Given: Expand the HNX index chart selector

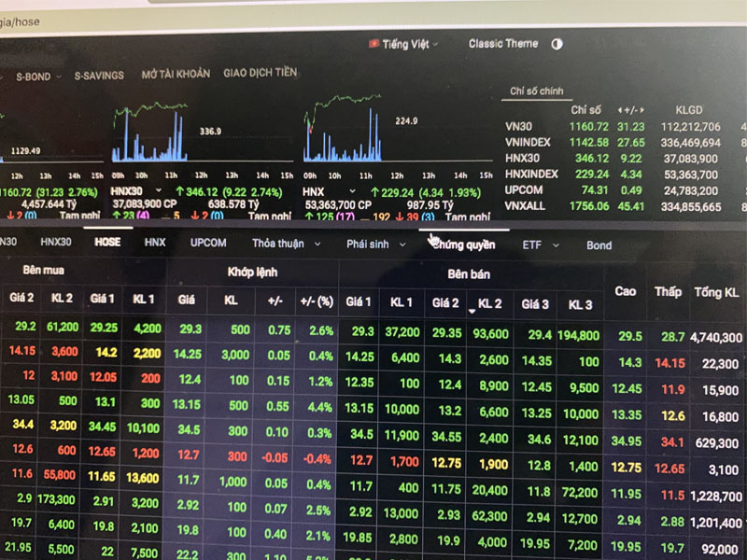Looking at the screenshot, I should coord(353,191).
